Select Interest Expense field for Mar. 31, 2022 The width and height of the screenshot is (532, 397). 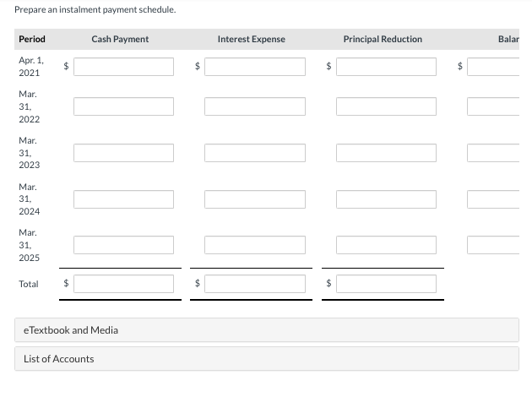pos(255,106)
